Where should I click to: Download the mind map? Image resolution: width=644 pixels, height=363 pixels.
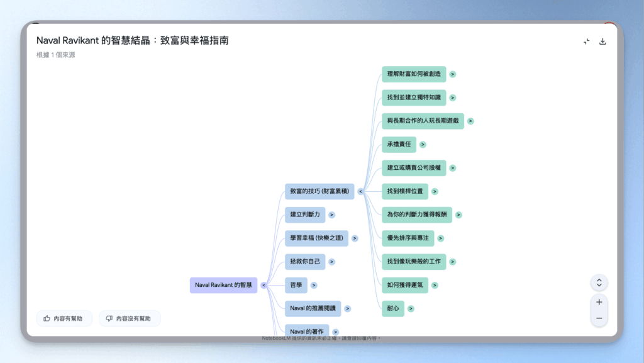click(x=602, y=42)
